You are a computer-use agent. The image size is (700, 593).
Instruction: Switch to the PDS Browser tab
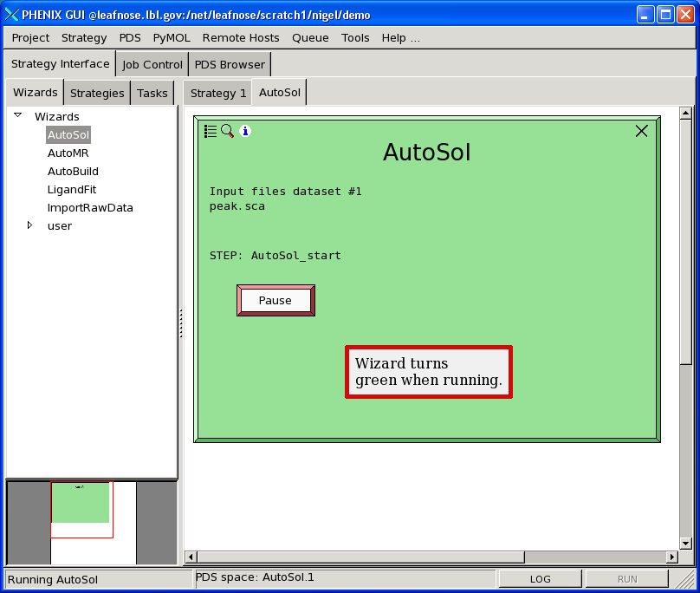(230, 64)
